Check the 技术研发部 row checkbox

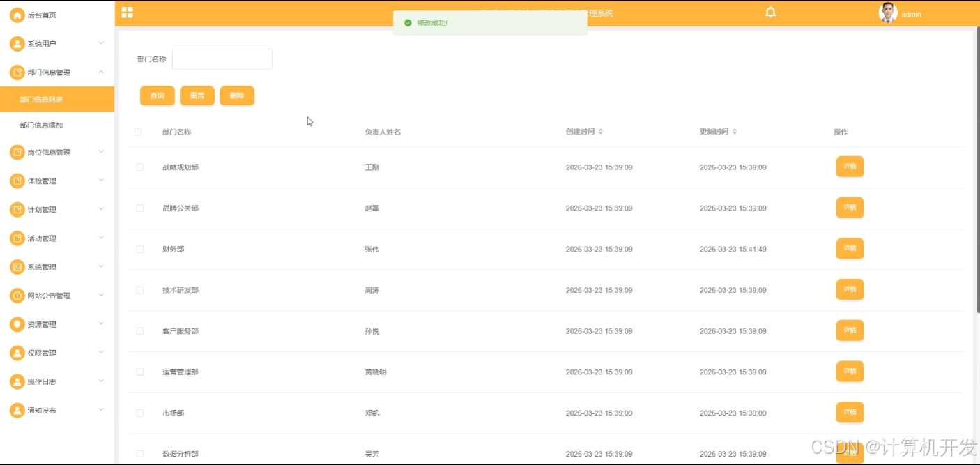pyautogui.click(x=140, y=290)
